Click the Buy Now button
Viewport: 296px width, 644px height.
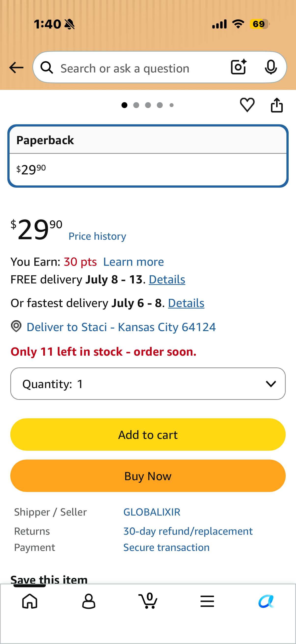pos(148,476)
